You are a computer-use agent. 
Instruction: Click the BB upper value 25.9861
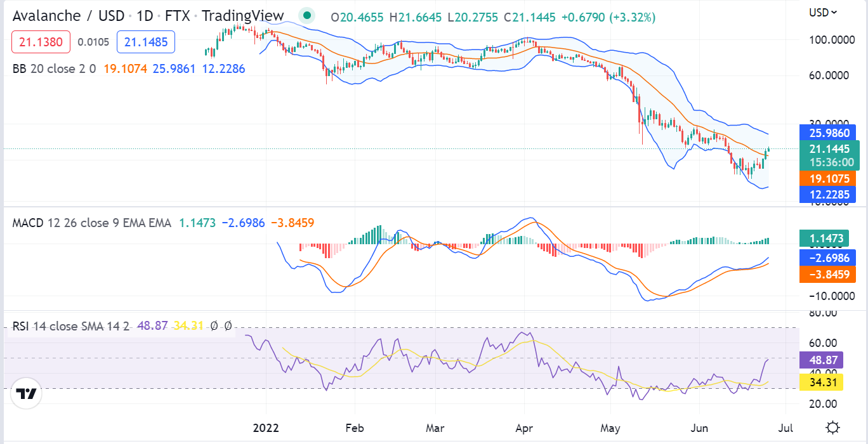[173, 68]
